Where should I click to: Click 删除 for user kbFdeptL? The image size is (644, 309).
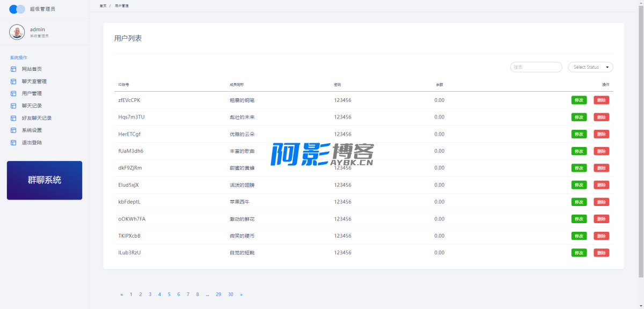[601, 202]
